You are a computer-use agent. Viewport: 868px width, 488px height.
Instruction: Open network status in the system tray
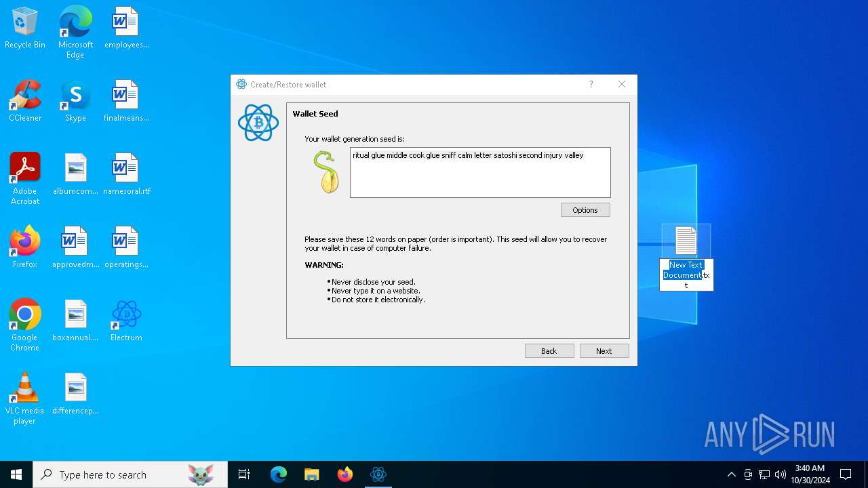click(764, 474)
